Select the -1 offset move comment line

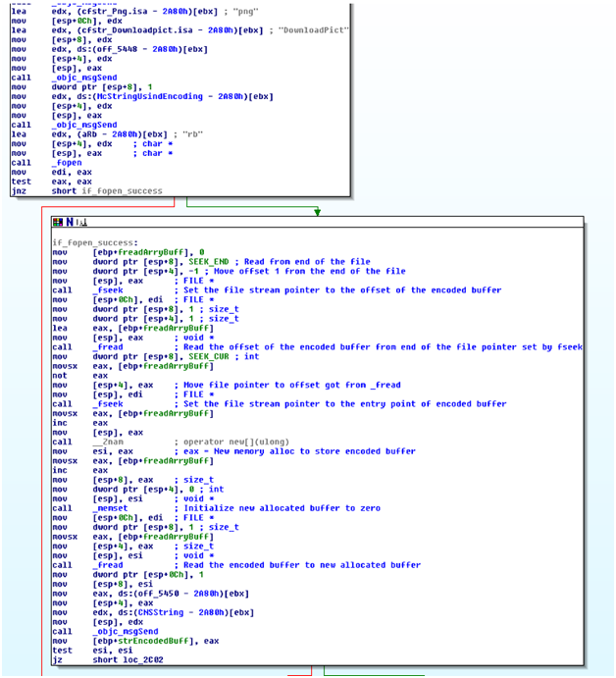(x=230, y=272)
